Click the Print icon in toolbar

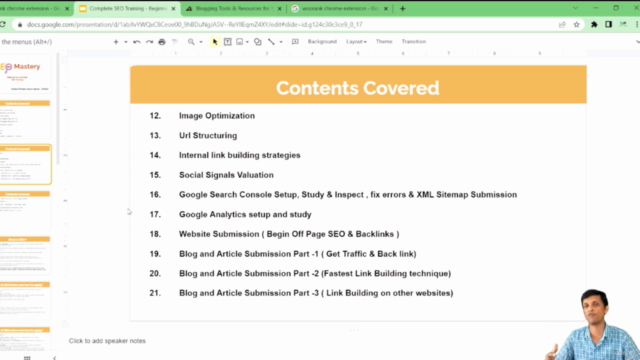(162, 42)
